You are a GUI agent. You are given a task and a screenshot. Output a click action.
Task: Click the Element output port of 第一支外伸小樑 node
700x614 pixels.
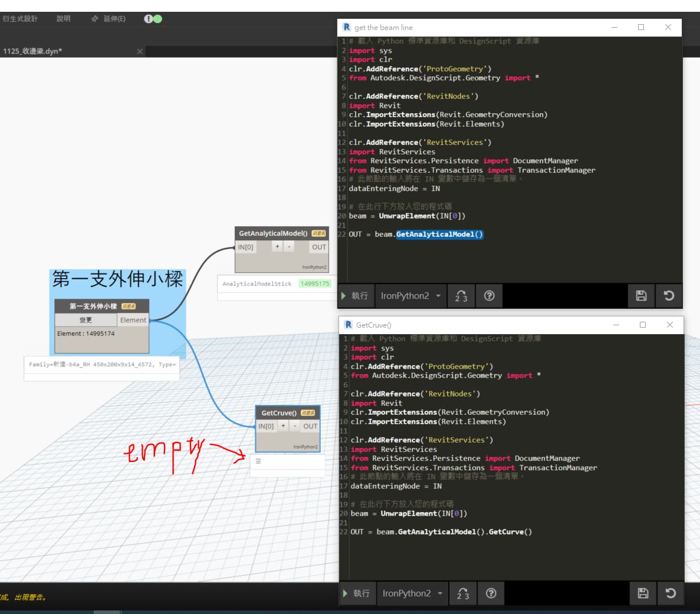[133, 320]
